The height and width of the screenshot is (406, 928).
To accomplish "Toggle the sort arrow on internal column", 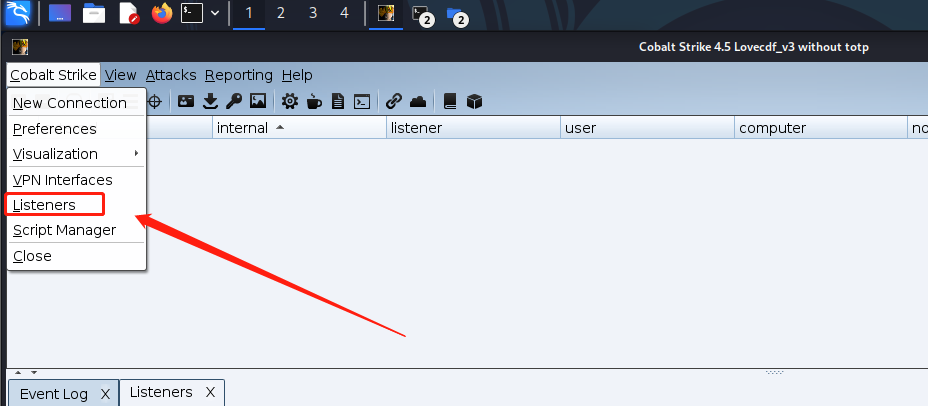I will point(280,127).
